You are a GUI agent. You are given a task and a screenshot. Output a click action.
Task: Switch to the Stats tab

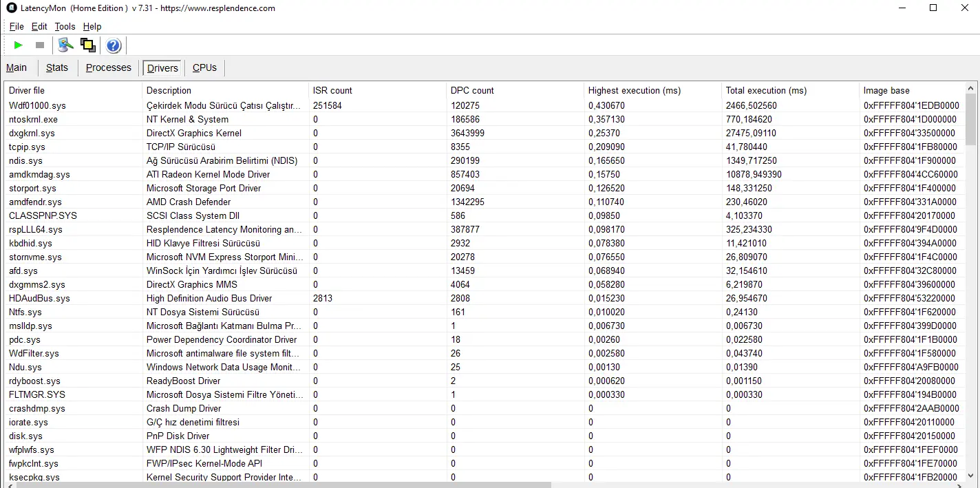pyautogui.click(x=57, y=67)
